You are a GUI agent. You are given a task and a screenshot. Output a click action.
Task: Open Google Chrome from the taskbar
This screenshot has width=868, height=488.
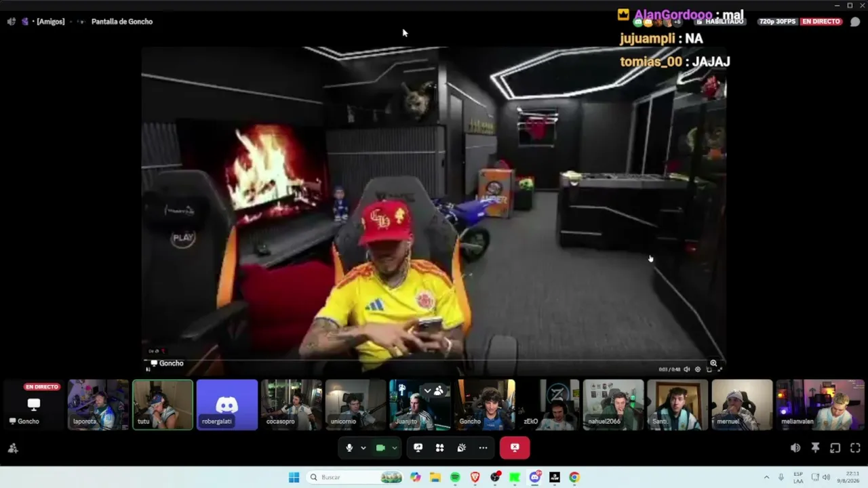pos(574,477)
